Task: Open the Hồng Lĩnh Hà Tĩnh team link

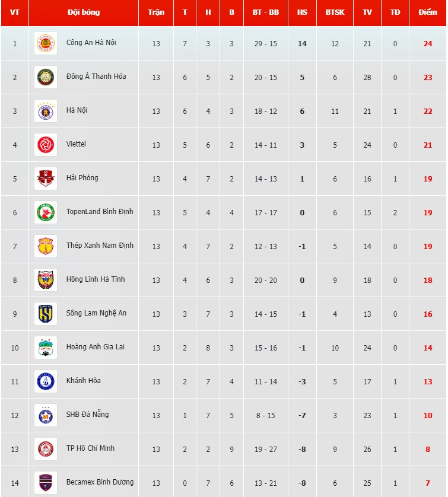Action: (x=96, y=279)
